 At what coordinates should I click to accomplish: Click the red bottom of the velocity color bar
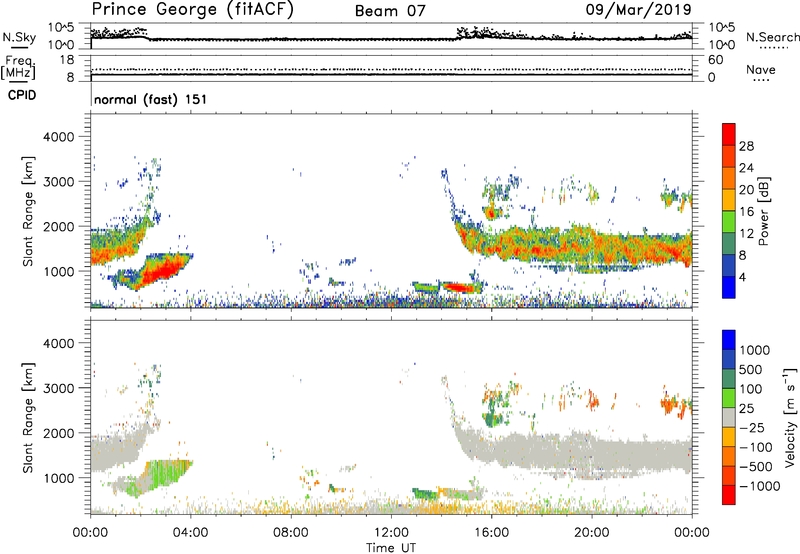[x=729, y=495]
